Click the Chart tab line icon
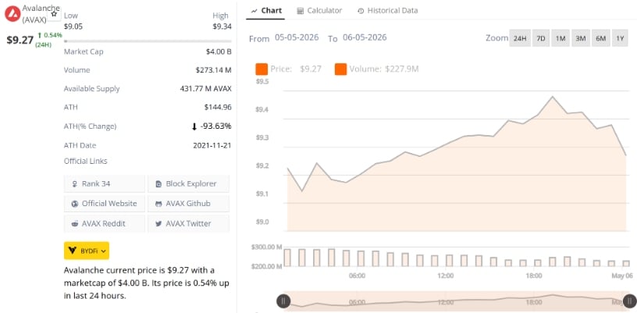The height and width of the screenshot is (313, 644). [254, 11]
